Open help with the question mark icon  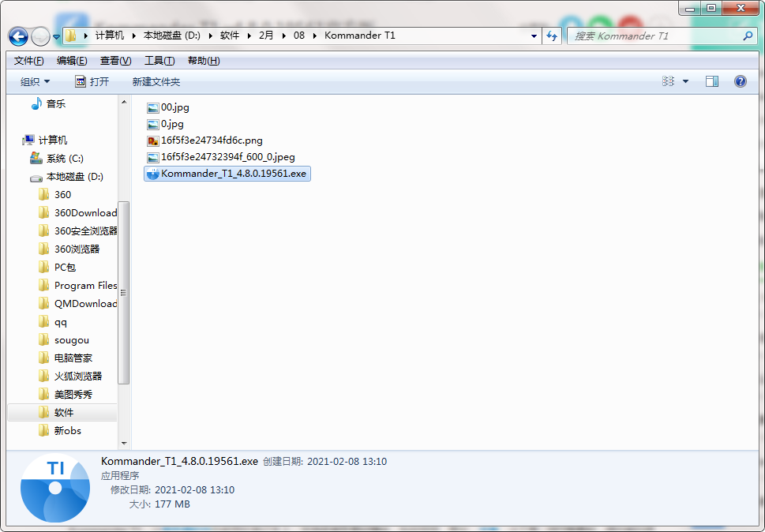click(740, 81)
